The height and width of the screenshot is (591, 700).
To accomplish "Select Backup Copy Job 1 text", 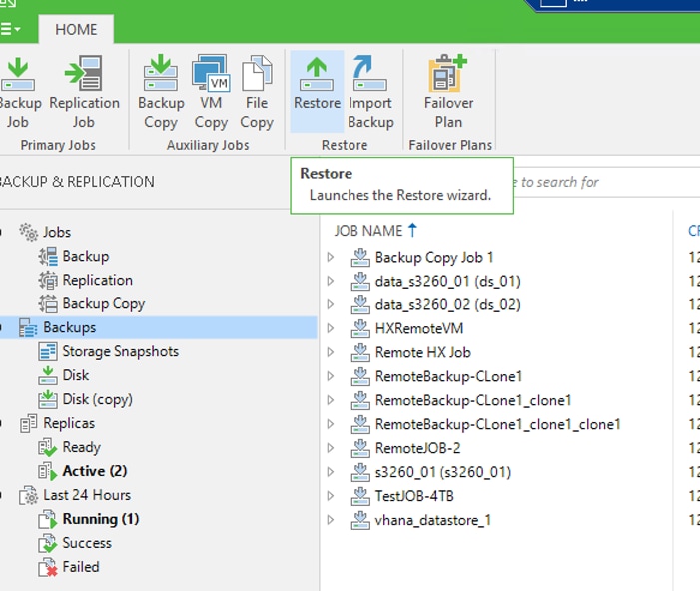I will (x=434, y=258).
